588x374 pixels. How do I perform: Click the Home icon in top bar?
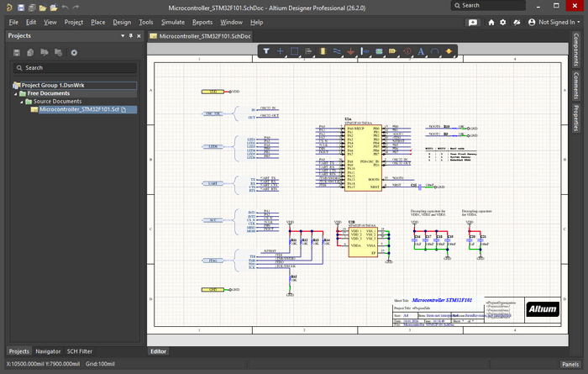(x=490, y=22)
